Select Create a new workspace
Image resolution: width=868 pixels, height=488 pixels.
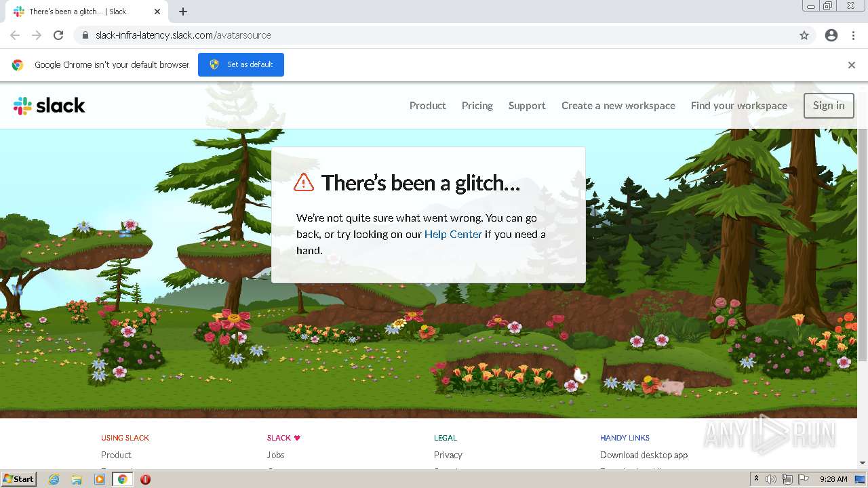click(x=618, y=106)
